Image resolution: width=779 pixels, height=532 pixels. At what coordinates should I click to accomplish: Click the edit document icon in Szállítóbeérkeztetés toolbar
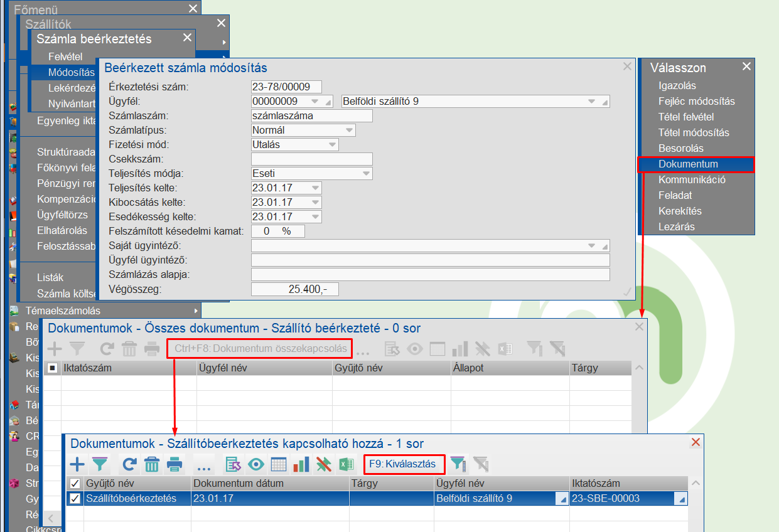(234, 464)
